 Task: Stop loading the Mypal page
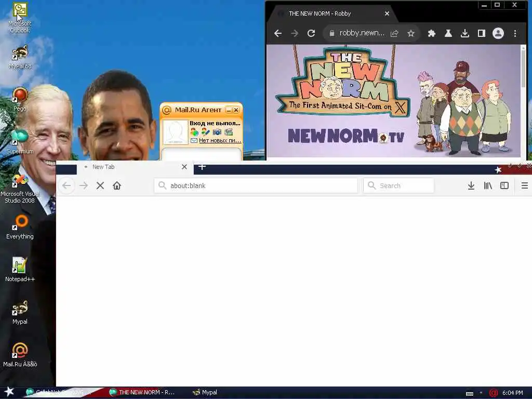100,185
